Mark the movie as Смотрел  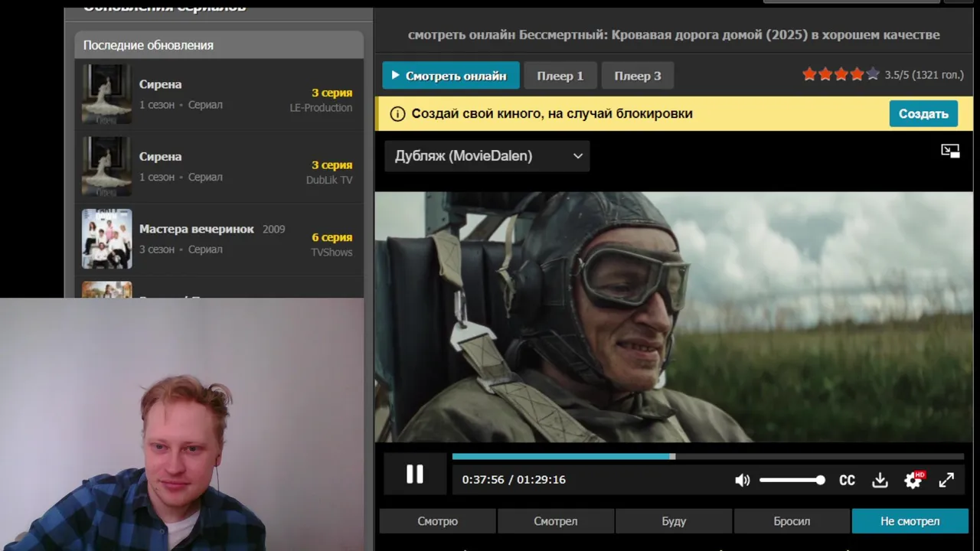pos(556,521)
